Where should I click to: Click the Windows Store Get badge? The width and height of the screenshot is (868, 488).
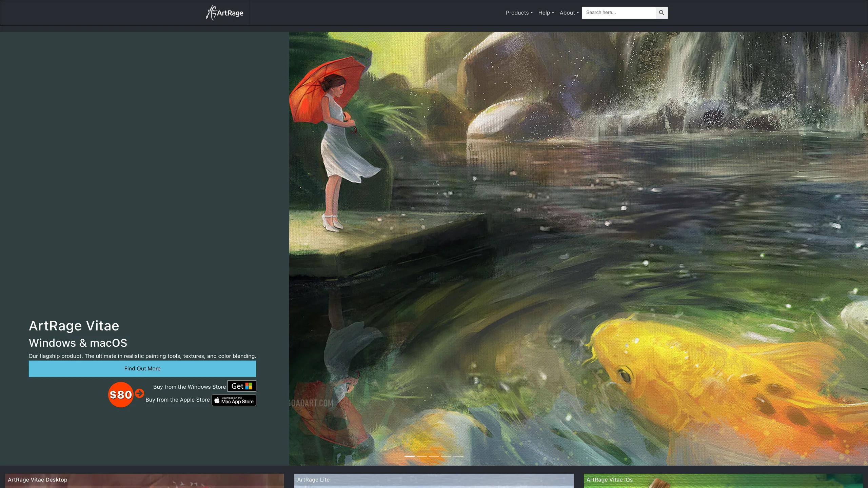point(242,386)
